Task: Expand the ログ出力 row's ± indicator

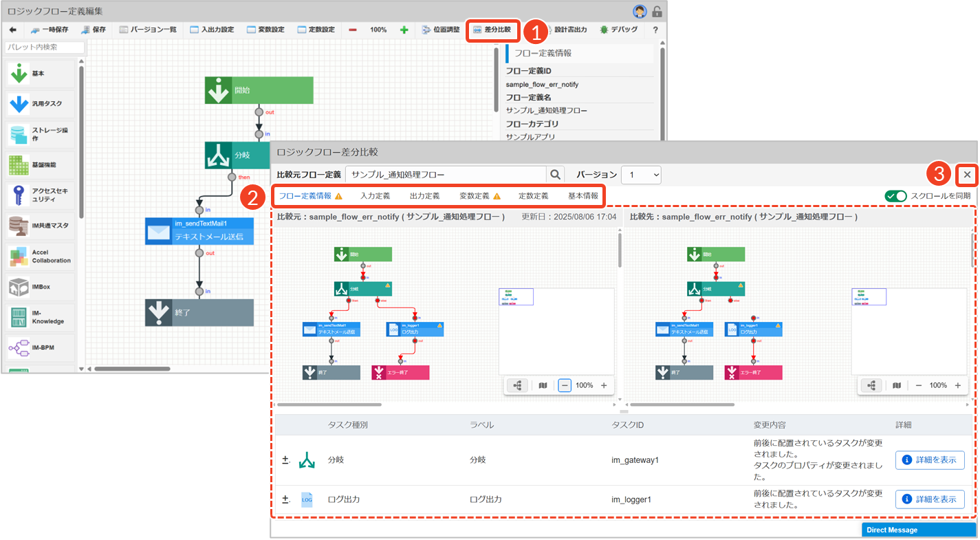Action: (285, 499)
